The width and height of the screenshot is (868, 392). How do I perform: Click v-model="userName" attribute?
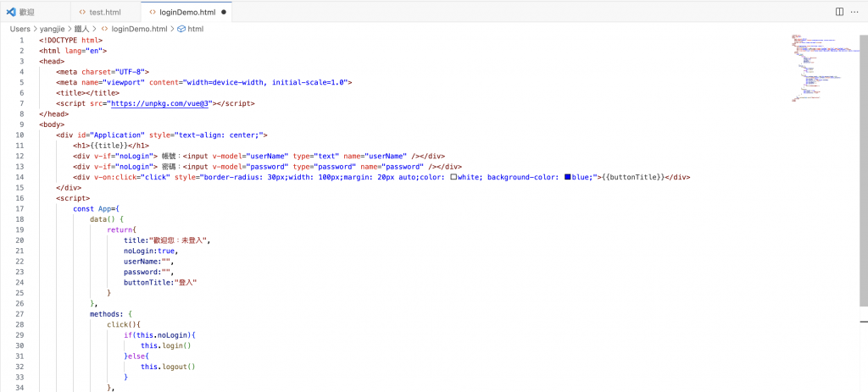click(251, 156)
